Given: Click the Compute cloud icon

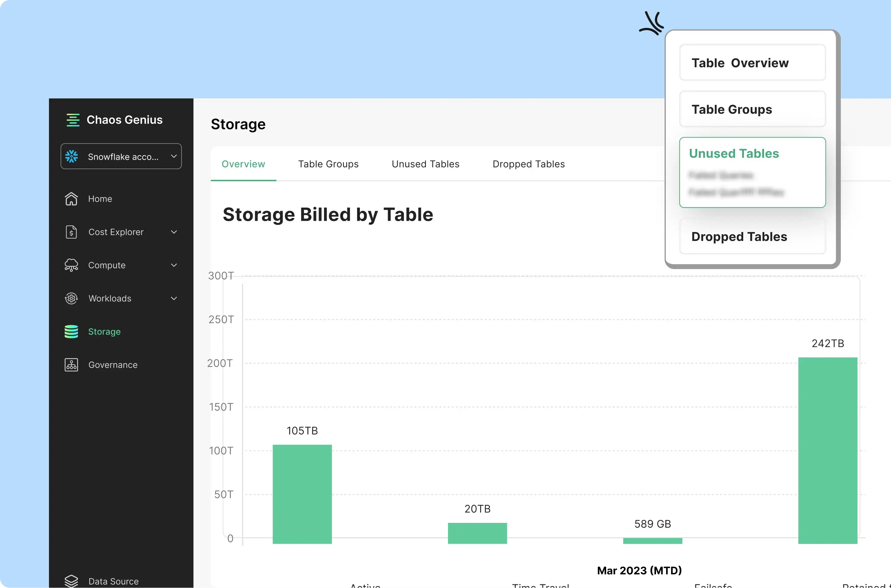Looking at the screenshot, I should 71,265.
